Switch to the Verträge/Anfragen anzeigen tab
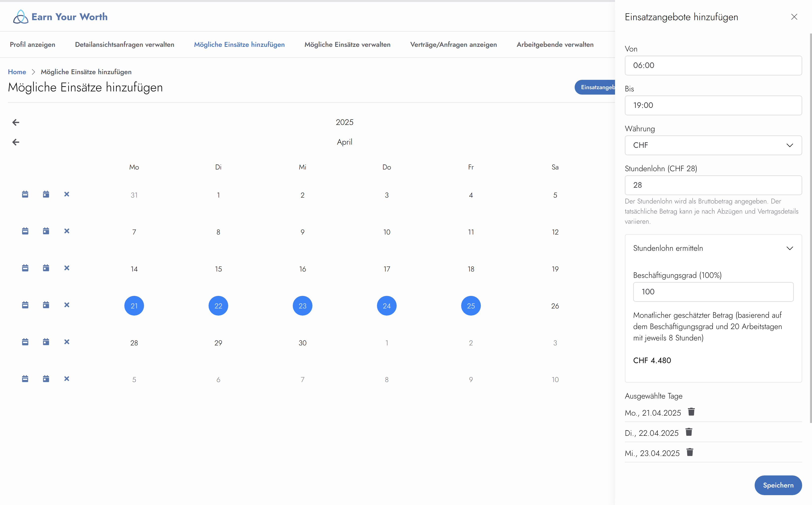812x505 pixels. point(453,44)
